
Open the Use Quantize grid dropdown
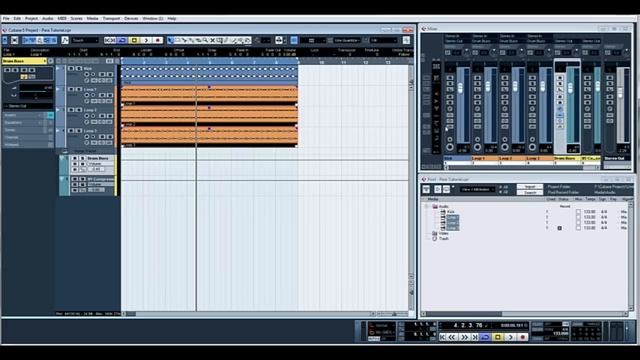(x=347, y=40)
